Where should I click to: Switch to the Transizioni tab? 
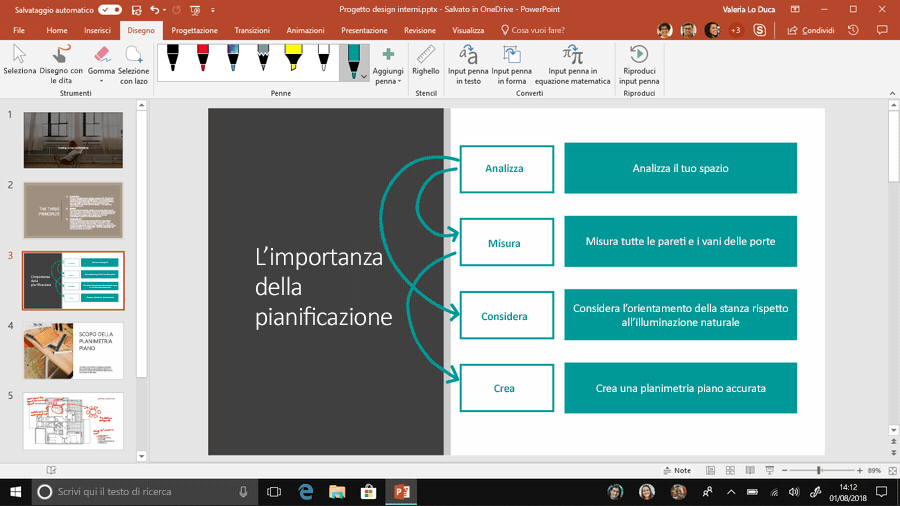[x=252, y=30]
